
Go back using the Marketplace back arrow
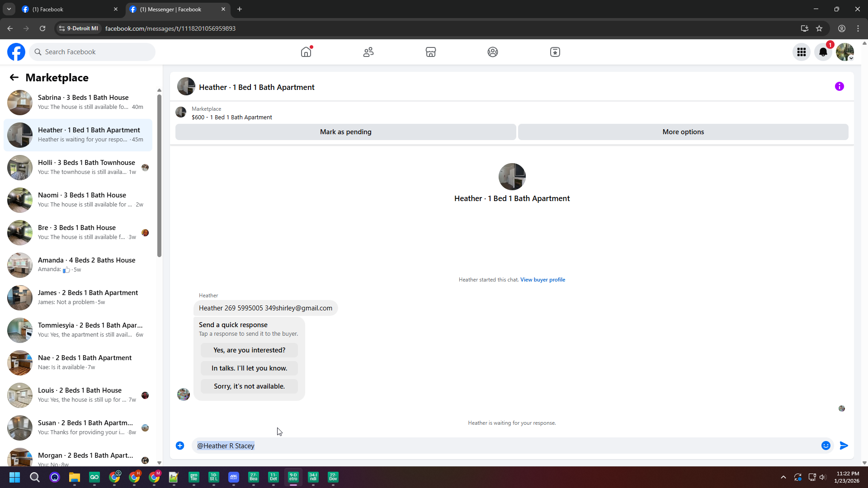[x=14, y=78]
